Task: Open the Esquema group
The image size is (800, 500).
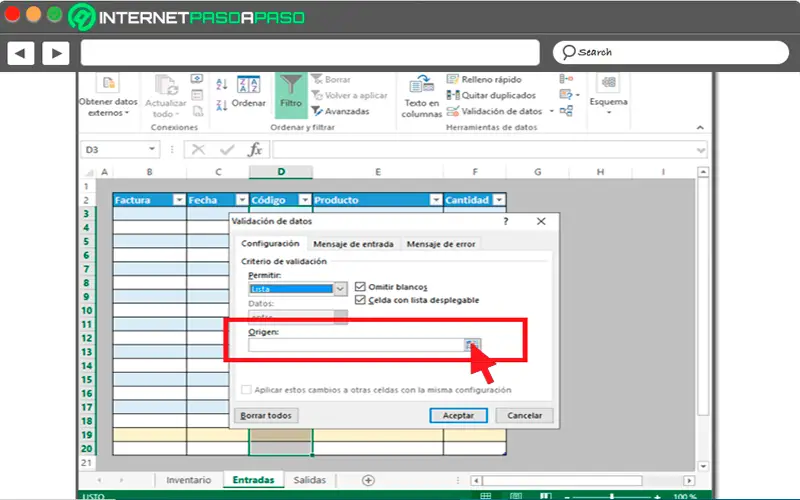Action: [608, 95]
